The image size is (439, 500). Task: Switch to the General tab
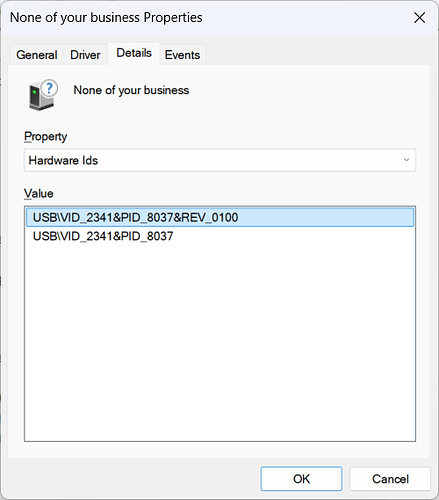tap(37, 55)
